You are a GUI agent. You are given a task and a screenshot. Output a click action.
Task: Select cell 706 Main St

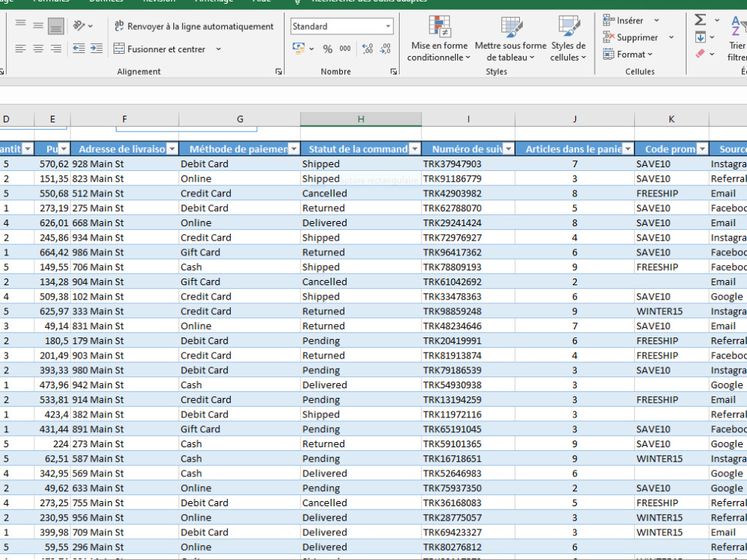click(125, 267)
